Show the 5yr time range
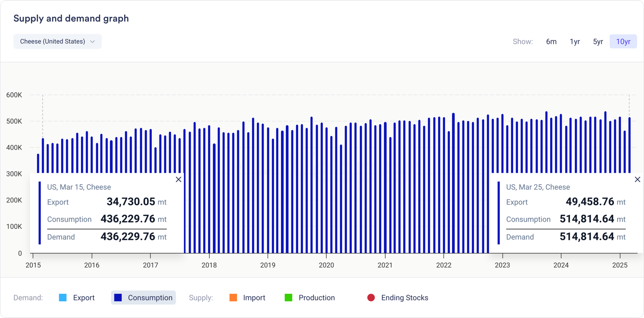The width and height of the screenshot is (644, 318). pyautogui.click(x=598, y=42)
